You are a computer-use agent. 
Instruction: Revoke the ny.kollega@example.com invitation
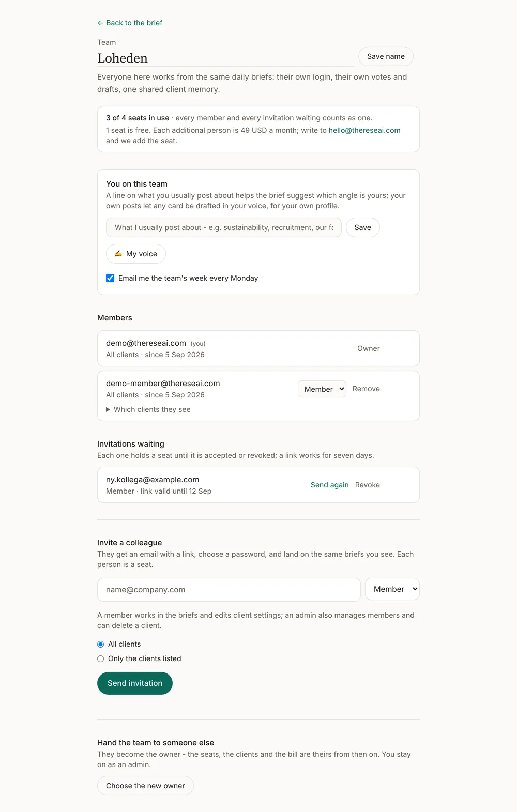click(x=368, y=485)
